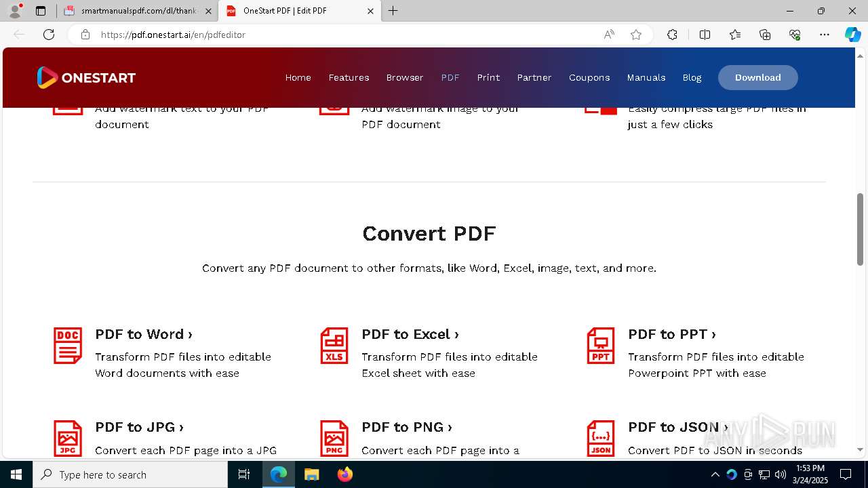Image resolution: width=868 pixels, height=488 pixels.
Task: Open Browser essentials
Action: pos(795,35)
